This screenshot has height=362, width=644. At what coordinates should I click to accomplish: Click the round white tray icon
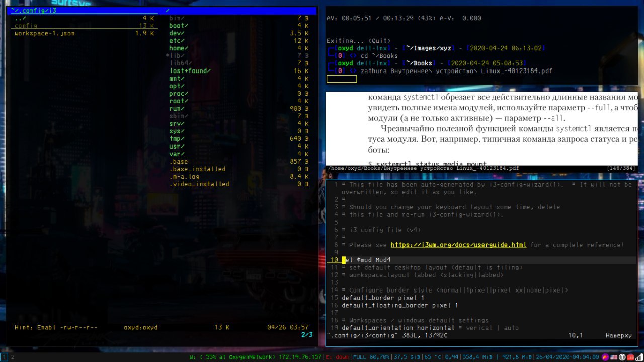coord(622,357)
